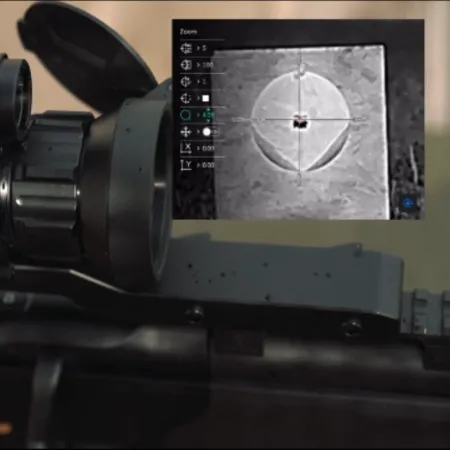Image resolution: width=450 pixels, height=450 pixels.
Task: Decrease zoom with the green down arrow
Action: coord(208,120)
